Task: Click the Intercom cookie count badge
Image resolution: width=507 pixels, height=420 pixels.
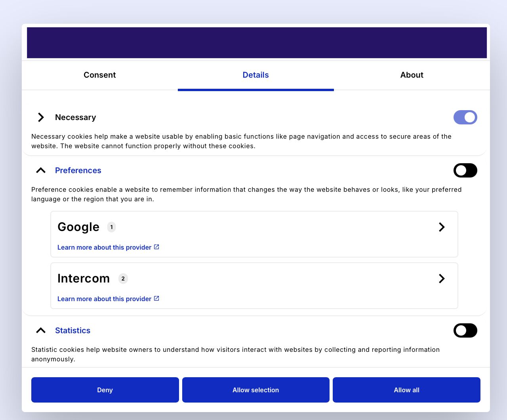Action: point(123,279)
